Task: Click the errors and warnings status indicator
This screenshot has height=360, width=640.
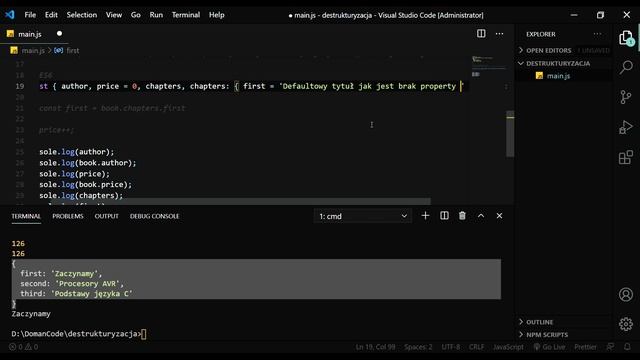Action: click(x=23, y=347)
